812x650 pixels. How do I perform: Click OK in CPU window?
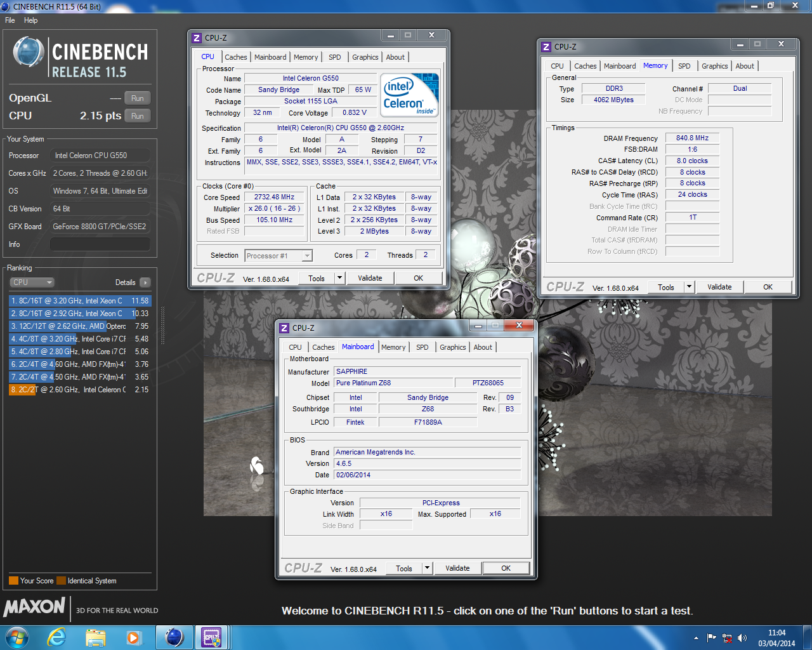tap(418, 278)
